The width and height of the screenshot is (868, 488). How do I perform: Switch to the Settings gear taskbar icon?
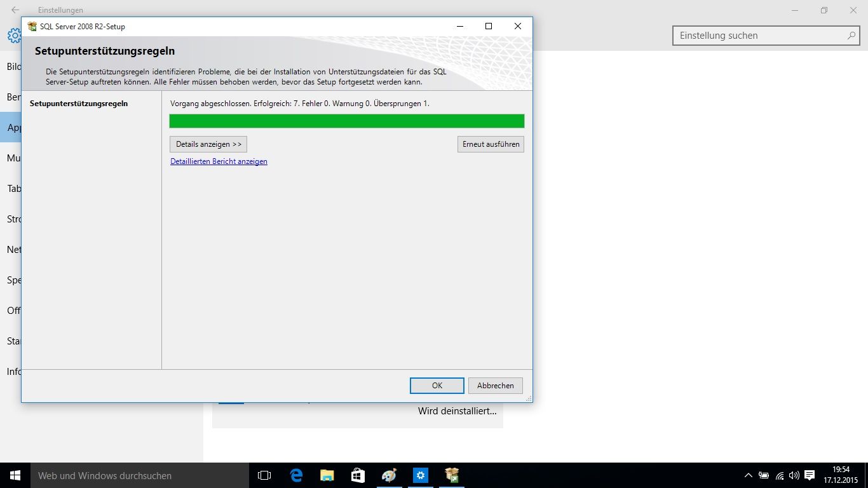[420, 475]
